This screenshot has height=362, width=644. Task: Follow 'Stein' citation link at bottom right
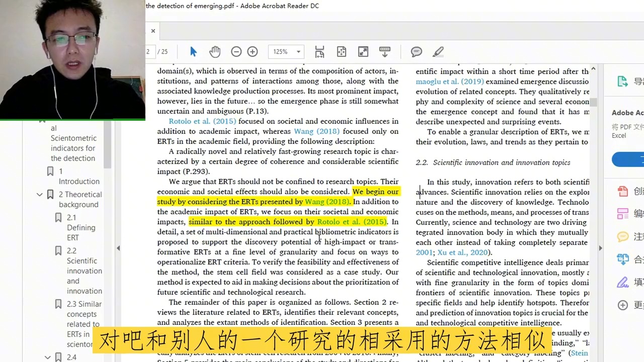tap(580, 353)
